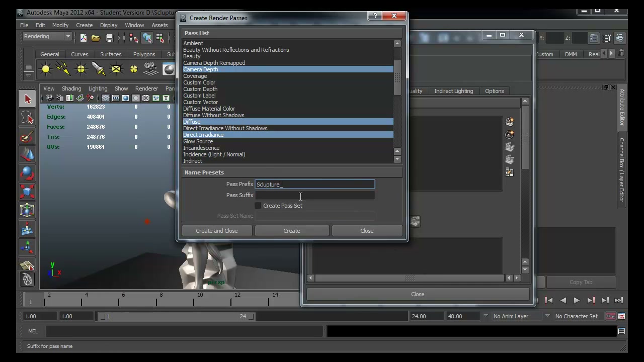Activate the Rotate tool sphere icon
Viewport: 644px width, 362px height.
pyautogui.click(x=27, y=173)
